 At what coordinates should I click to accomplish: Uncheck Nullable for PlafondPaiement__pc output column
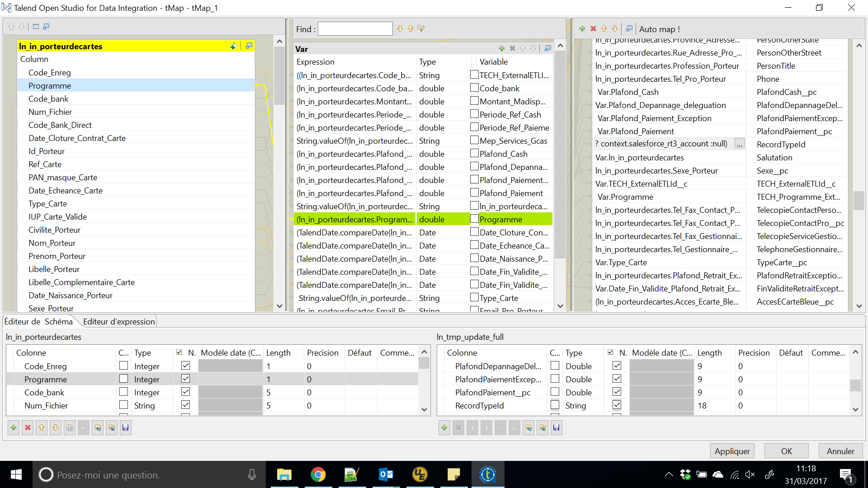(617, 392)
